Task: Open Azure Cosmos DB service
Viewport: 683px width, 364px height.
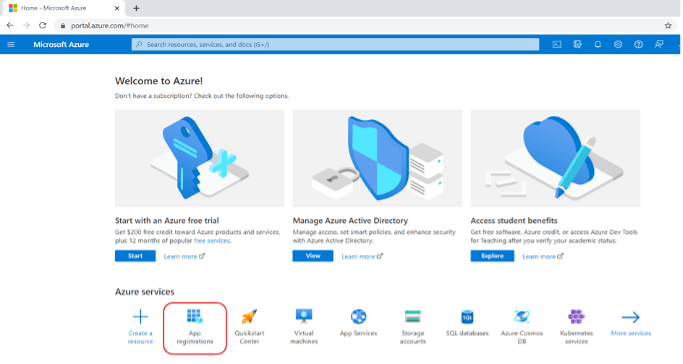Action: pyautogui.click(x=521, y=327)
